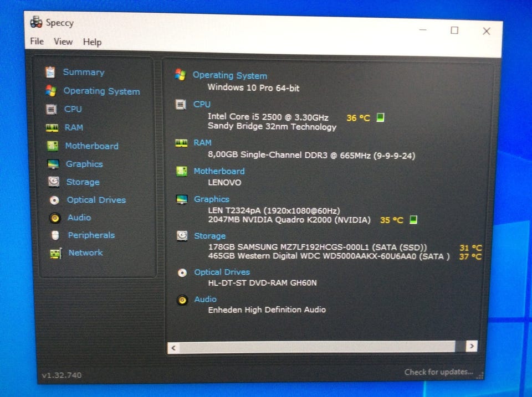Click the Speccy app icon in title bar
Image resolution: width=532 pixels, height=397 pixels.
[x=36, y=22]
